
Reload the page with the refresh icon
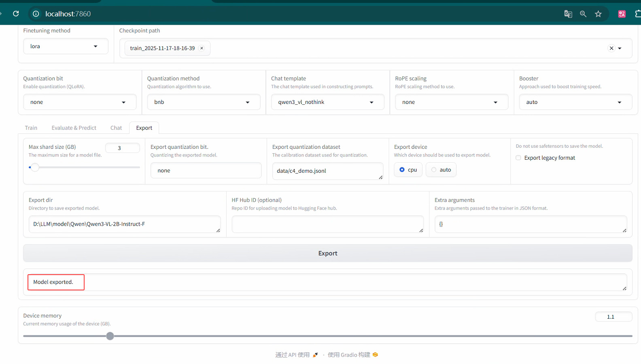(x=16, y=14)
